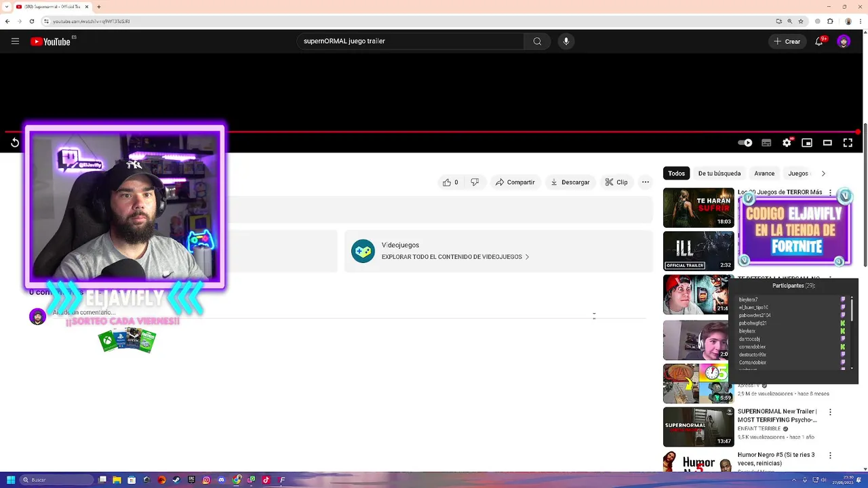The image size is (868, 488).
Task: Open the browser extensions puzzle icon
Action: point(830,21)
